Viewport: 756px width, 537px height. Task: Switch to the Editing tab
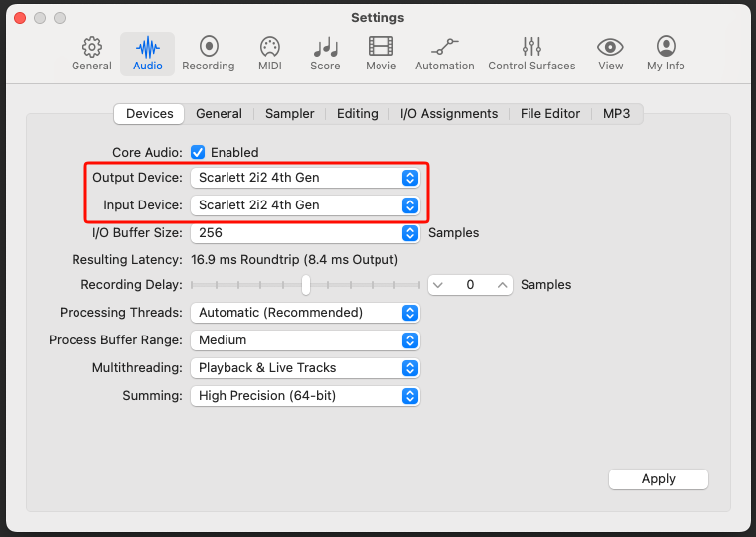point(358,114)
